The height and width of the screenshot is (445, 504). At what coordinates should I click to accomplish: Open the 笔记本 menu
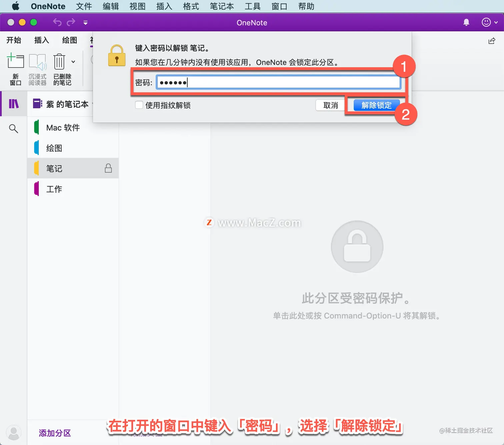click(222, 6)
